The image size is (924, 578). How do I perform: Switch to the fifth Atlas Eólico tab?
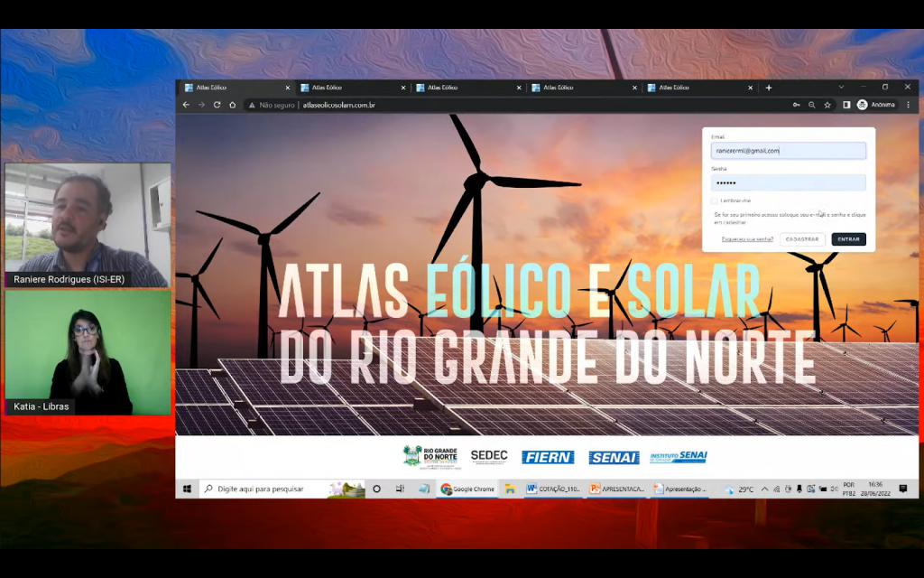click(695, 88)
